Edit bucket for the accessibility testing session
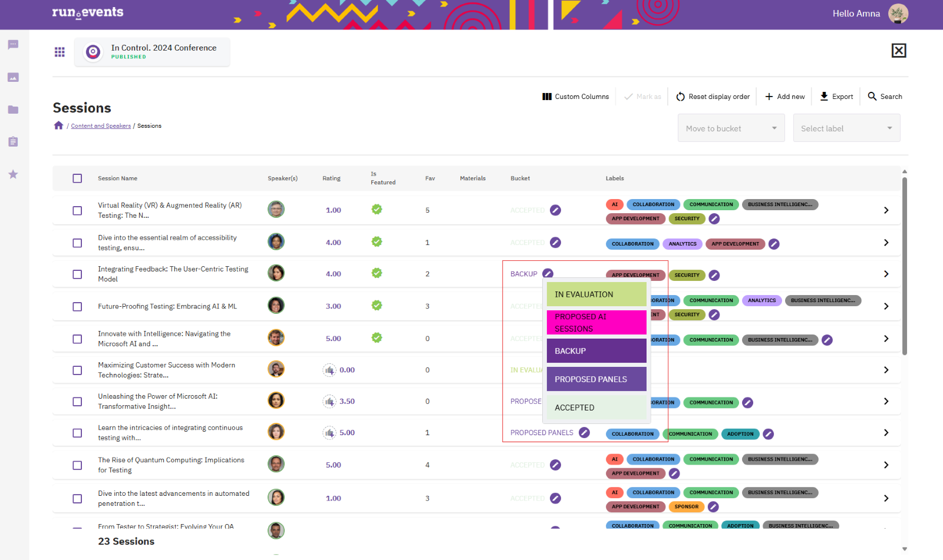Screen dimensions: 943x560 pyautogui.click(x=555, y=243)
